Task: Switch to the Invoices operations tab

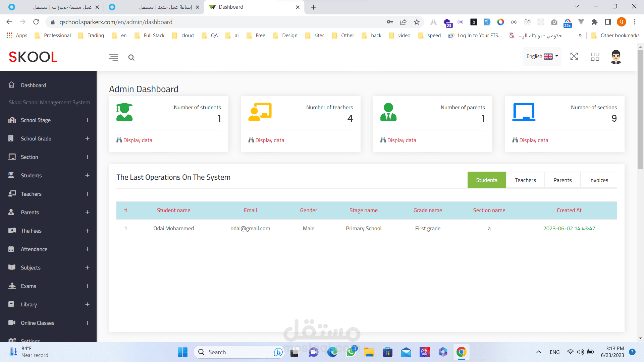Action: click(598, 180)
